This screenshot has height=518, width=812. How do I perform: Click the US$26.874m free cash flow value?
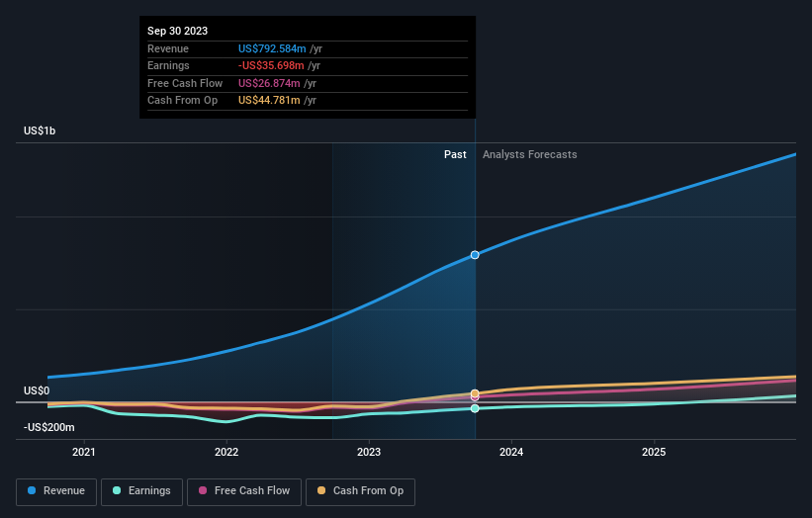pyautogui.click(x=269, y=83)
